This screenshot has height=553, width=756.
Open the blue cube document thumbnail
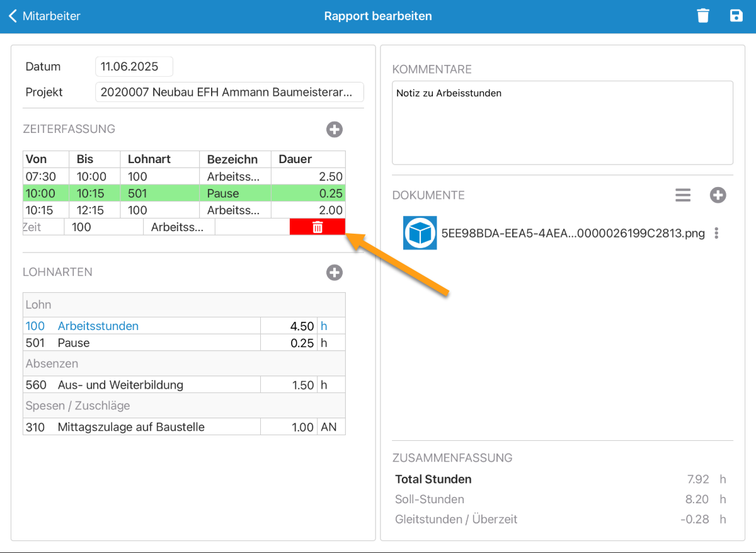coord(420,233)
